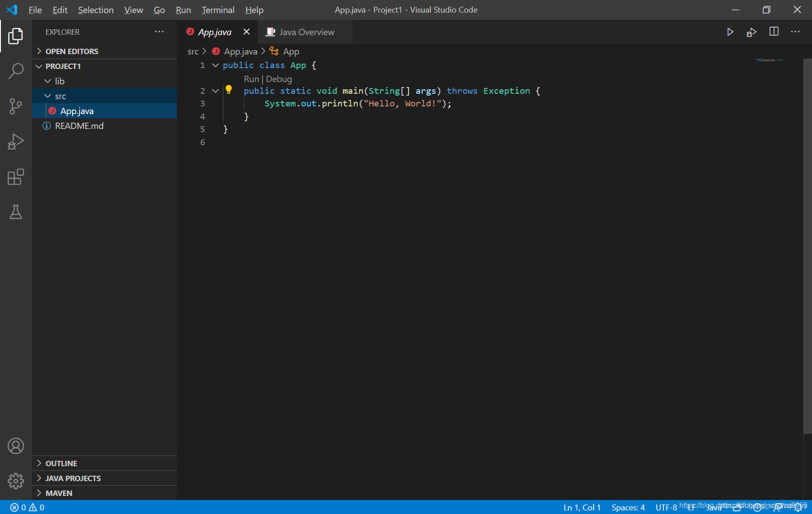Open the Explorer view in activity bar
This screenshot has width=812, height=514.
[16, 36]
